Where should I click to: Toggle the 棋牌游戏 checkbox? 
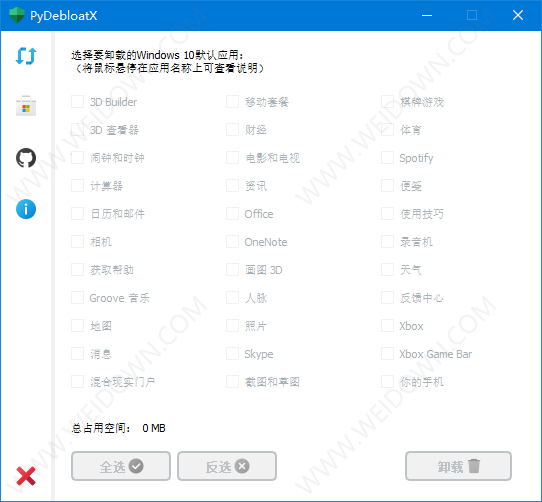coord(387,102)
